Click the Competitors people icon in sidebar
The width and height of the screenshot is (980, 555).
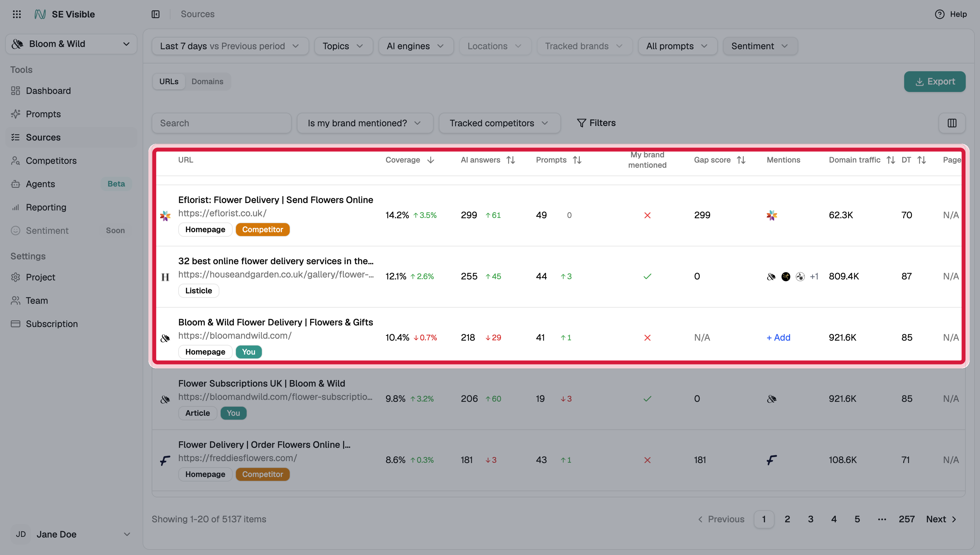tap(16, 161)
